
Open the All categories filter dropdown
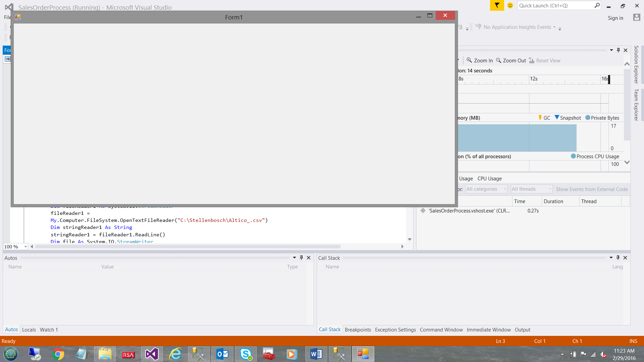pos(486,189)
